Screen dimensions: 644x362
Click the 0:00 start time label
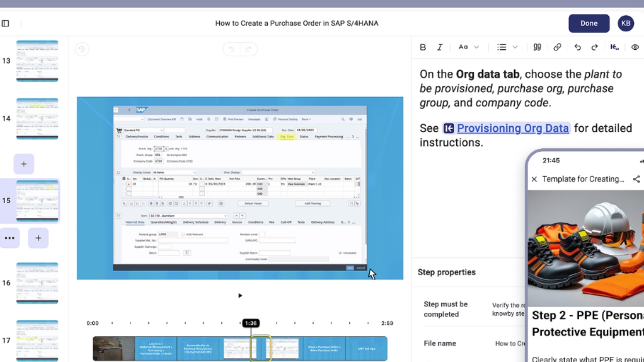tap(93, 323)
